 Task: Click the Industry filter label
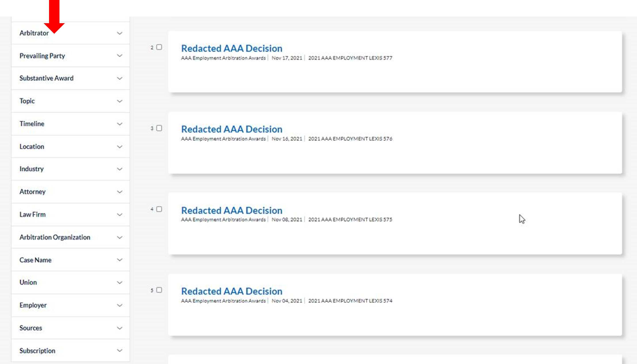pos(32,169)
